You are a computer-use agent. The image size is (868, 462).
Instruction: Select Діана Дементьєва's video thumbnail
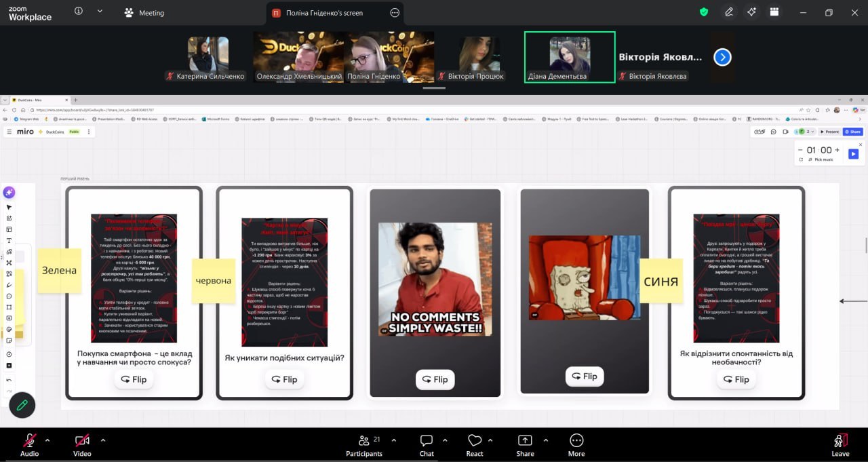(x=569, y=56)
